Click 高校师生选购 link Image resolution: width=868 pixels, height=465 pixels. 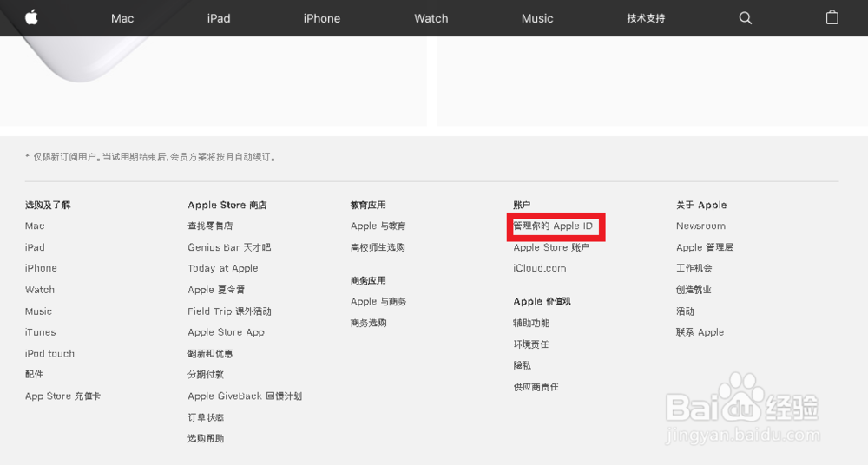pyautogui.click(x=378, y=247)
